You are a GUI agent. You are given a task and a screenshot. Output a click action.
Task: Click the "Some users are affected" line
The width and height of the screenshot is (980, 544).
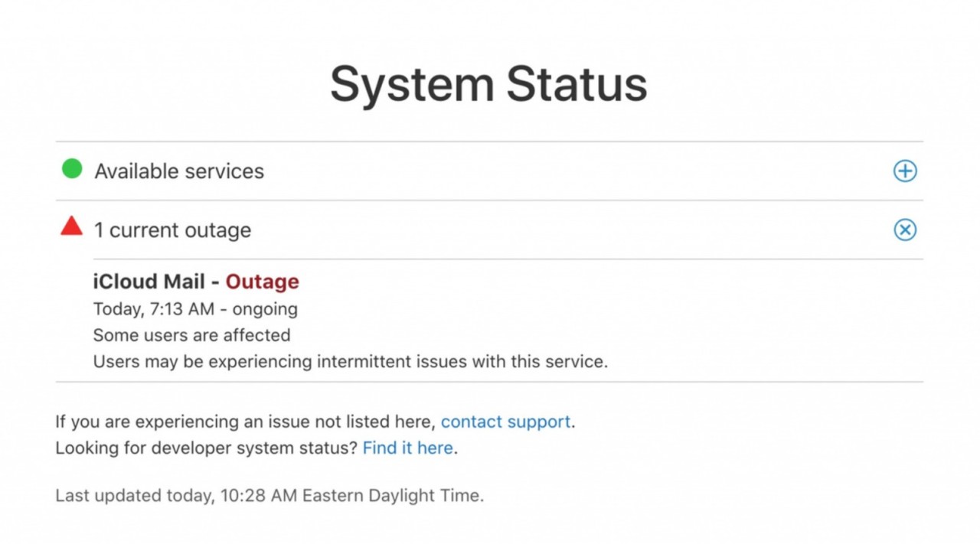pyautogui.click(x=191, y=335)
